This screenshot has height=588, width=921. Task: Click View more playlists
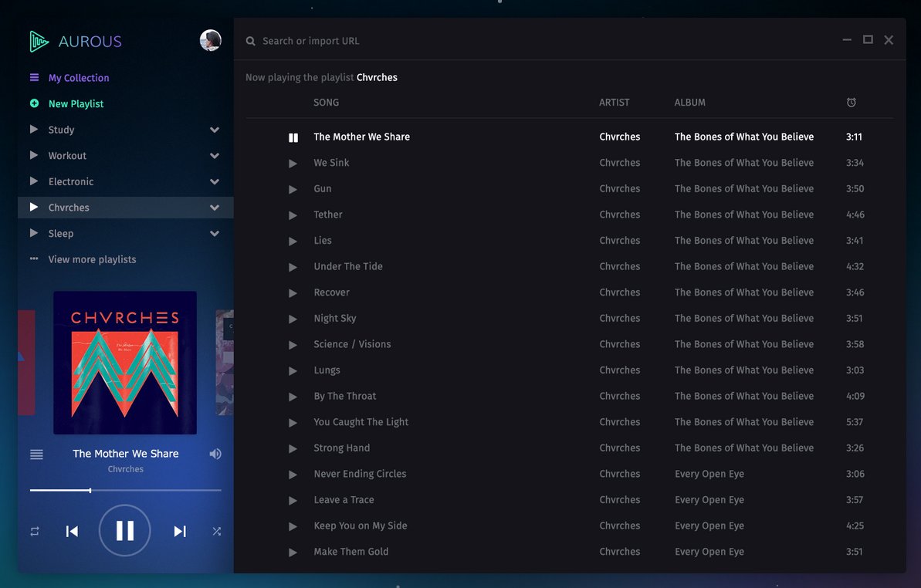point(92,259)
